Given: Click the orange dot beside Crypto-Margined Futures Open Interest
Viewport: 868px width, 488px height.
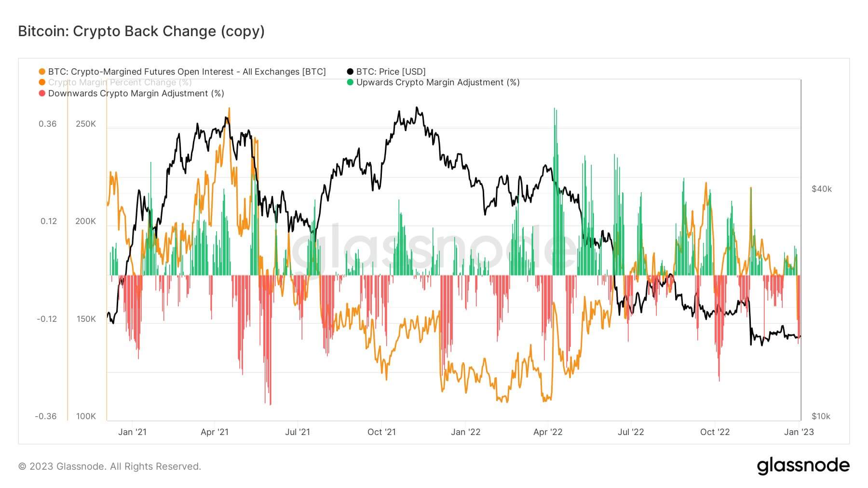Looking at the screenshot, I should click(x=42, y=72).
